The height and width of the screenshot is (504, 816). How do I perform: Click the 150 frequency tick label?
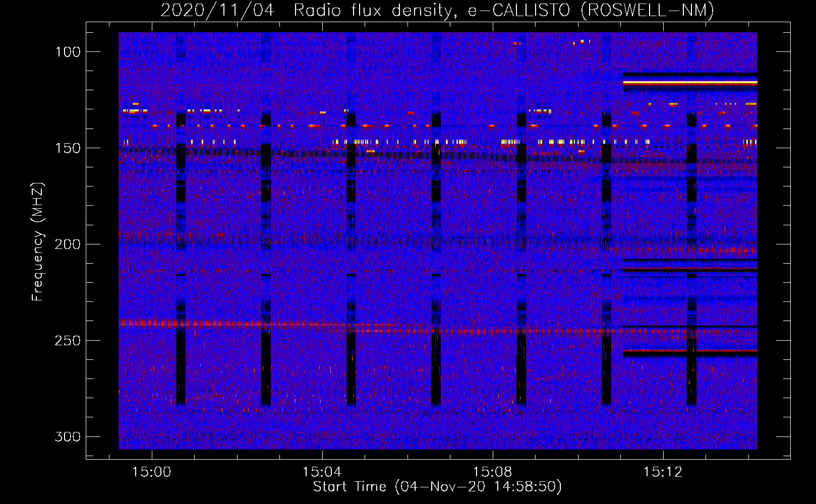68,148
